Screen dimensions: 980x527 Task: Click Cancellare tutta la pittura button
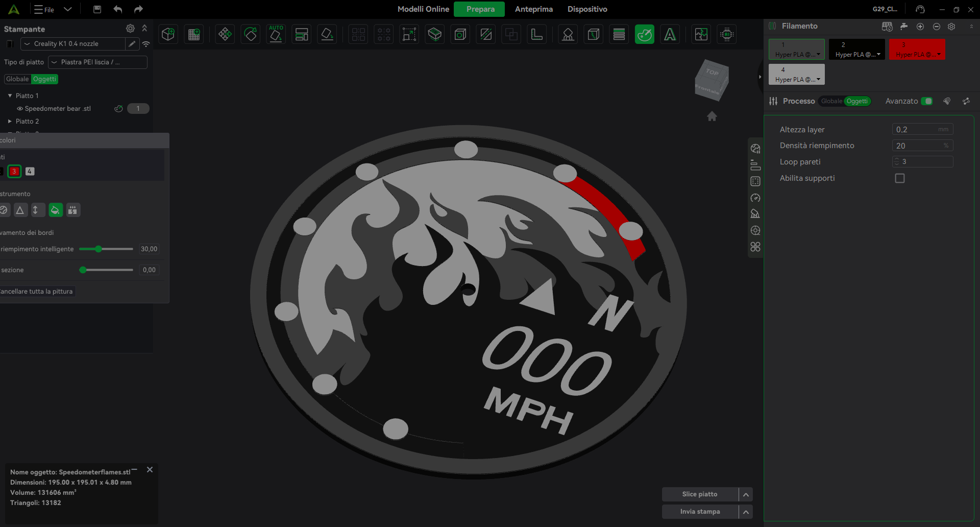coord(37,292)
